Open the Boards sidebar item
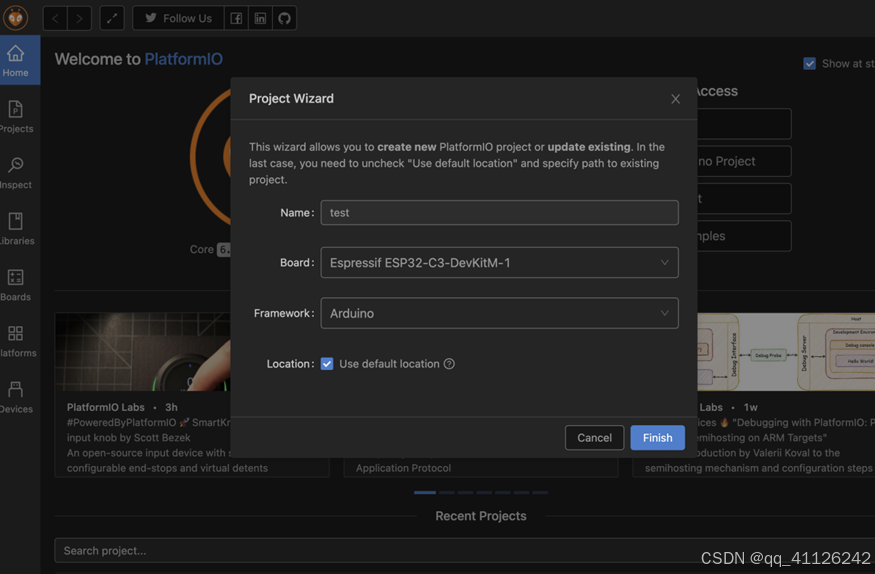Screen dimensions: 875x574 (x=16, y=284)
